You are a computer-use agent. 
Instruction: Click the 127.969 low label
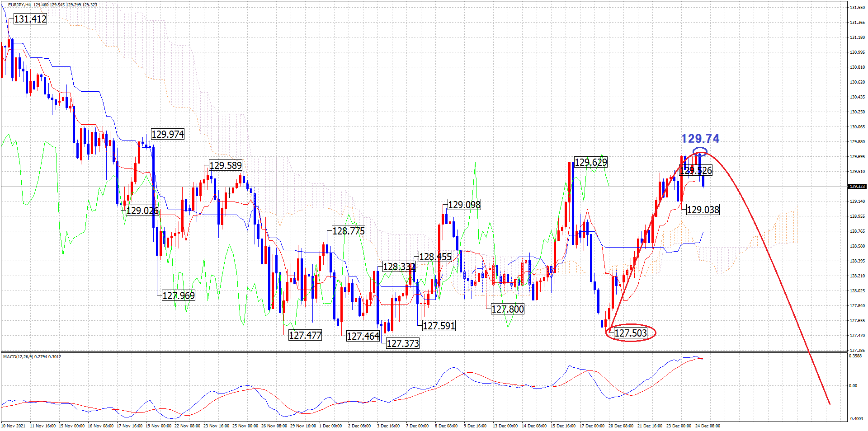[178, 295]
